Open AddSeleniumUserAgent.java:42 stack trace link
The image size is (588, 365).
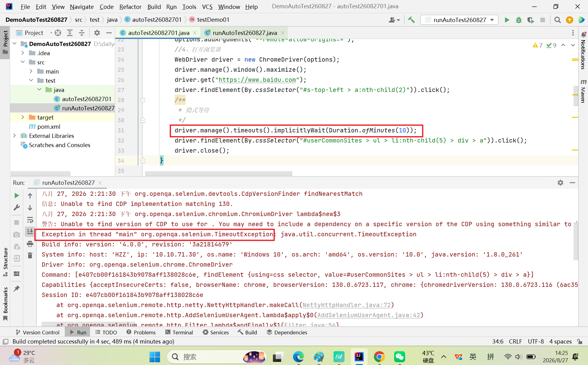tap(369, 315)
